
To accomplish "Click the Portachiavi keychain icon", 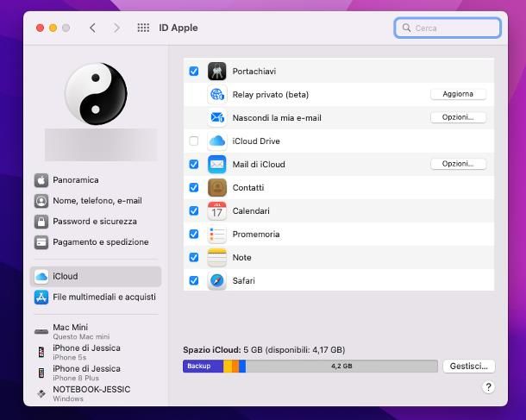I will coord(216,71).
